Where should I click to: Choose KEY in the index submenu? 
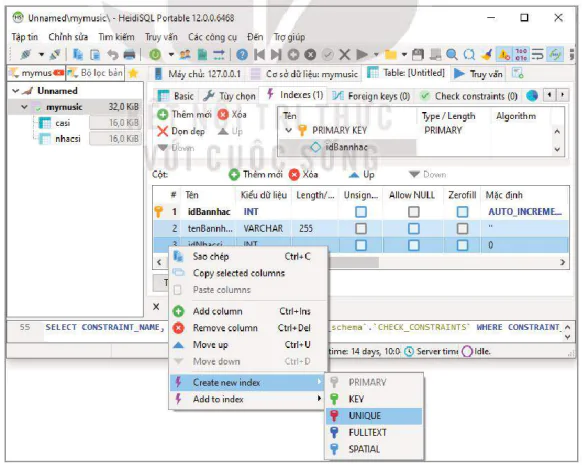click(x=374, y=399)
